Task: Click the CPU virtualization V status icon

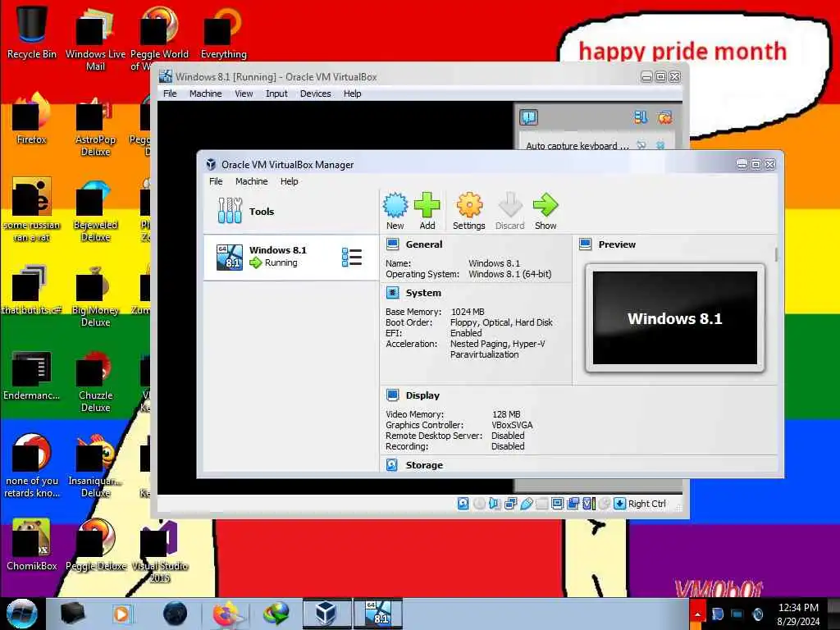Action: (x=589, y=504)
